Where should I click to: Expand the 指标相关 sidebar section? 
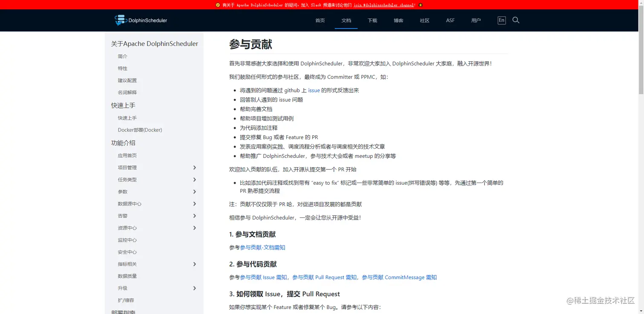tap(195, 264)
